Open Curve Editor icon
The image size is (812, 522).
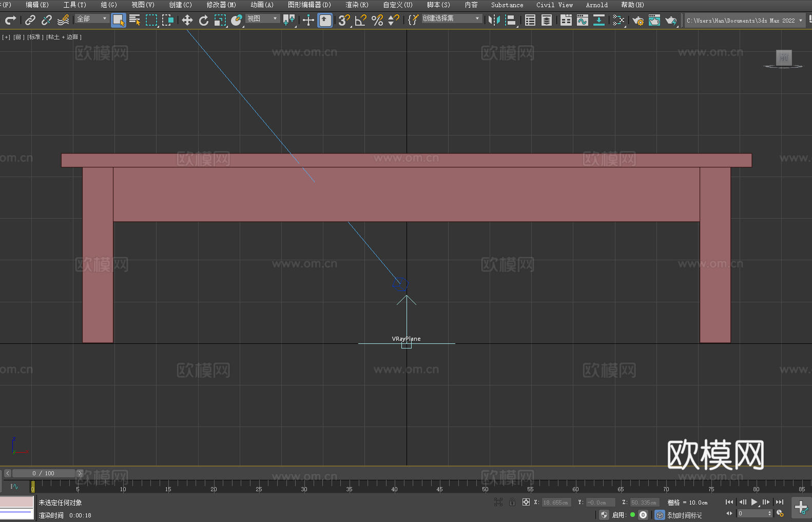tap(583, 20)
